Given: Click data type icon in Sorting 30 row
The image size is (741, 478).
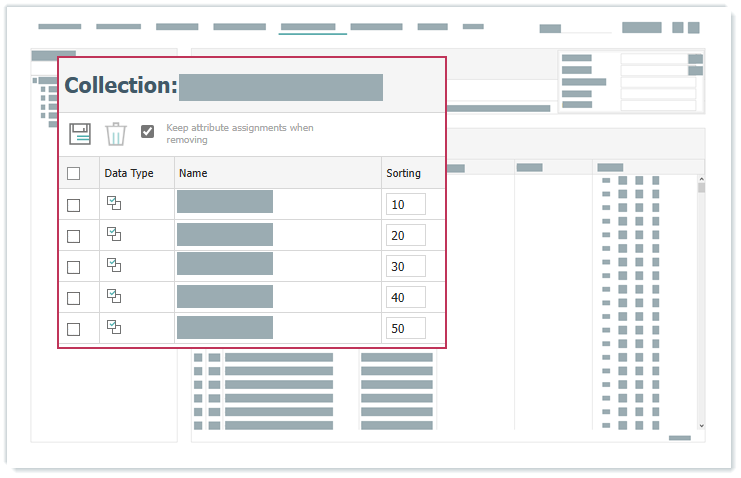Looking at the screenshot, I should pyautogui.click(x=114, y=266).
